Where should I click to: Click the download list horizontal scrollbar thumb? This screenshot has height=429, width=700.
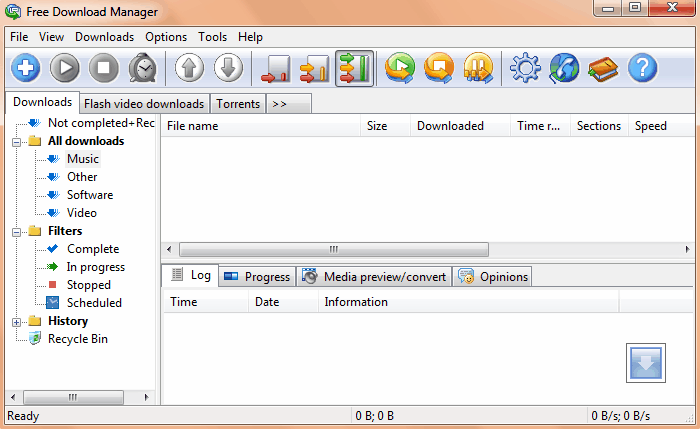334,249
